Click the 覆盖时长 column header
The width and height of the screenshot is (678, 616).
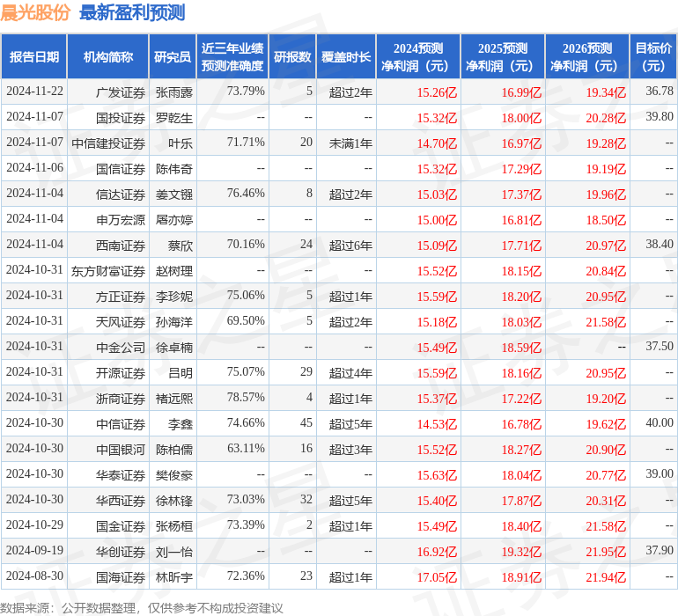click(x=345, y=56)
